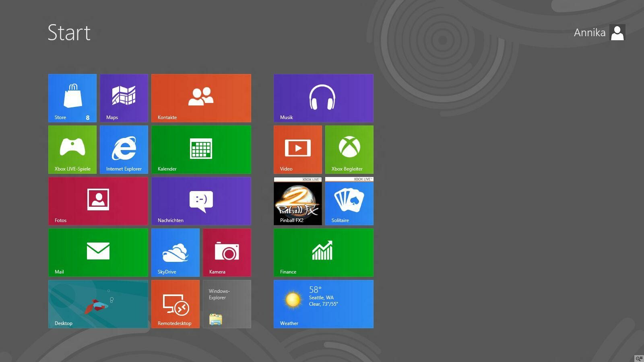Open the Video app
This screenshot has width=644, height=362.
[x=297, y=149]
